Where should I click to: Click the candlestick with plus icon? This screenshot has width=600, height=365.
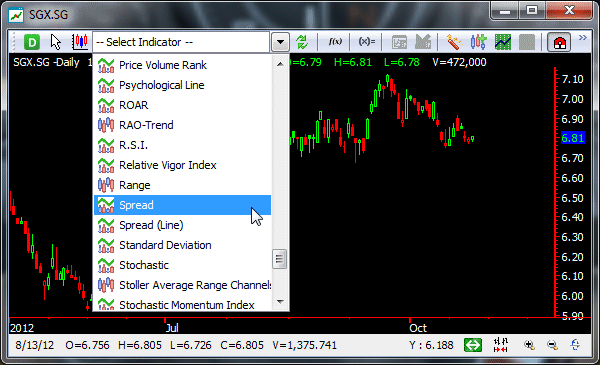478,42
